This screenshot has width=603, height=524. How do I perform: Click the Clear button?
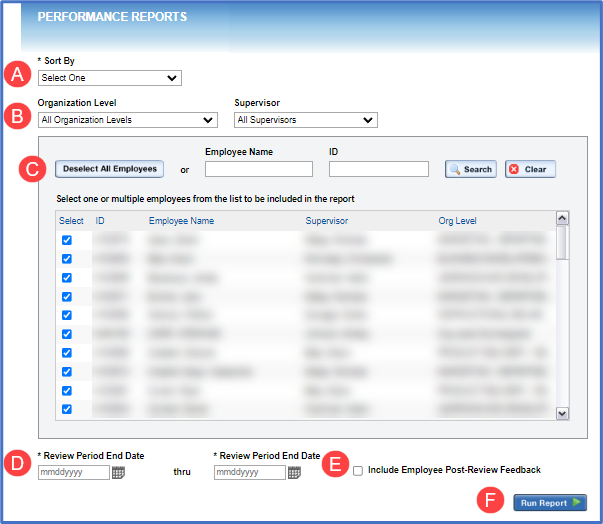pyautogui.click(x=530, y=169)
